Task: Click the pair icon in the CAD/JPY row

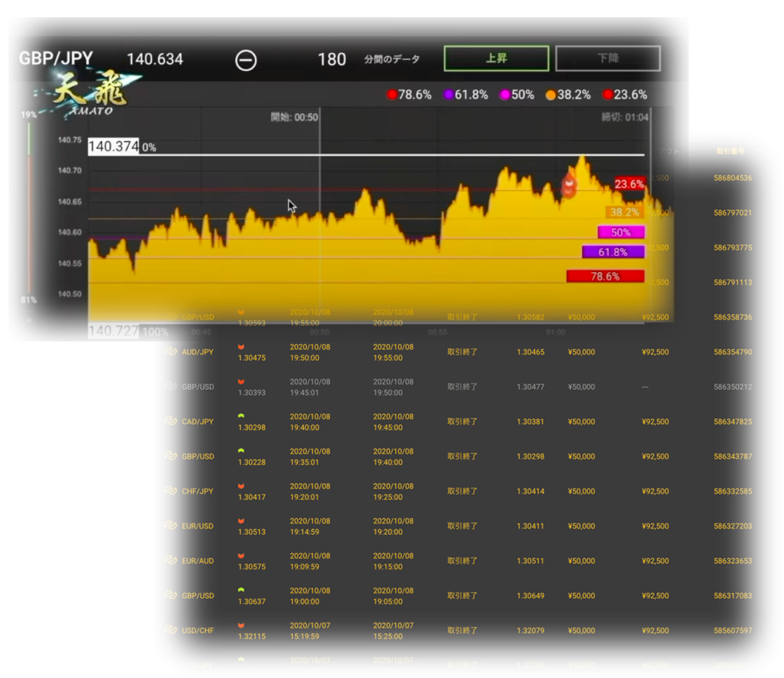Action: (171, 421)
